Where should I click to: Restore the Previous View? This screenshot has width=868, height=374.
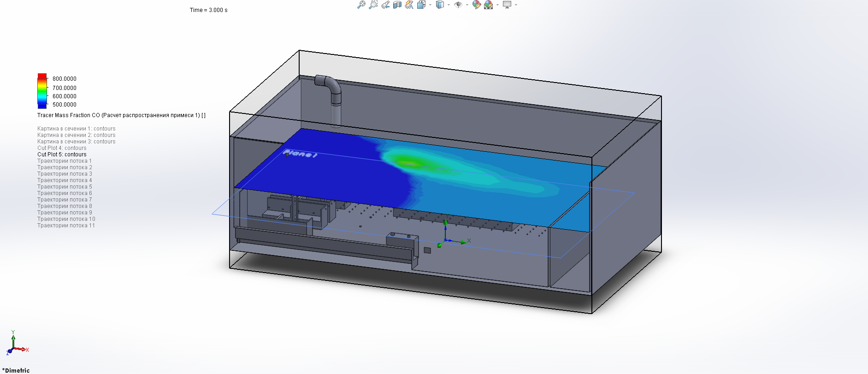point(385,5)
